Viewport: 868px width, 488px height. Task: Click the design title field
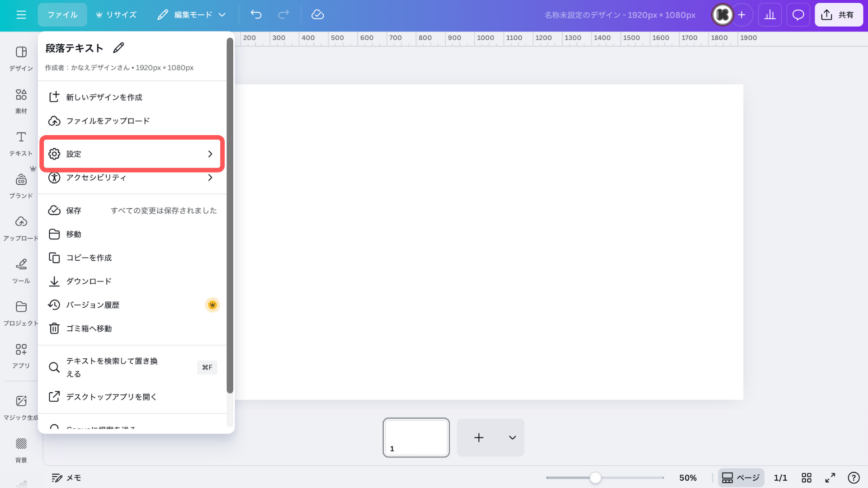point(620,15)
